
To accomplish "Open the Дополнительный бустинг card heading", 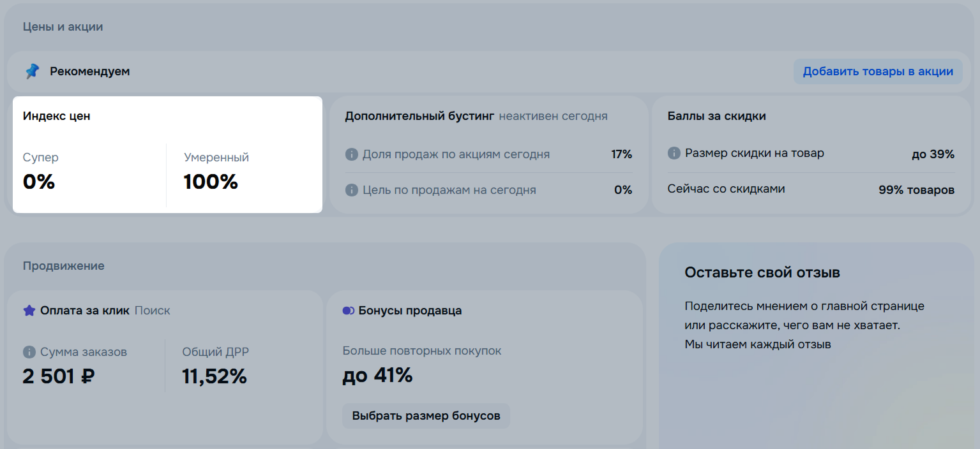I will pos(419,116).
